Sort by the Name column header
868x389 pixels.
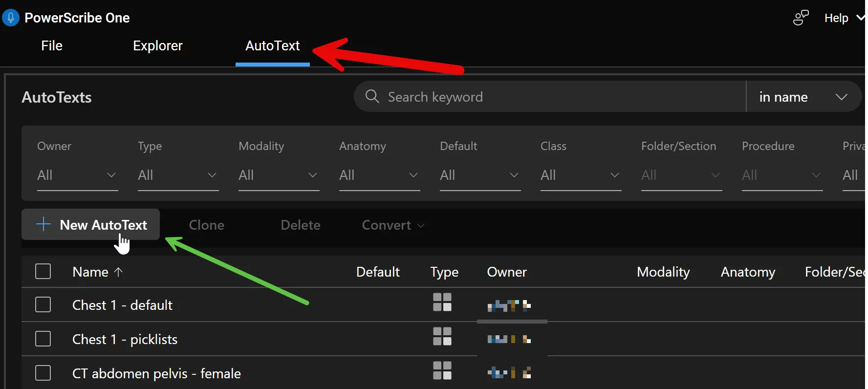coord(90,272)
